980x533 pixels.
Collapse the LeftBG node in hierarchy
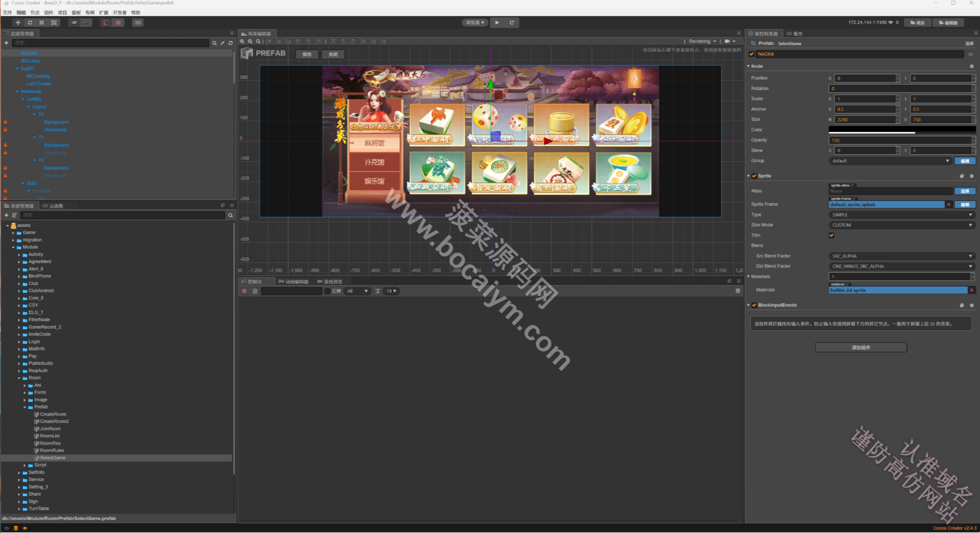23,99
